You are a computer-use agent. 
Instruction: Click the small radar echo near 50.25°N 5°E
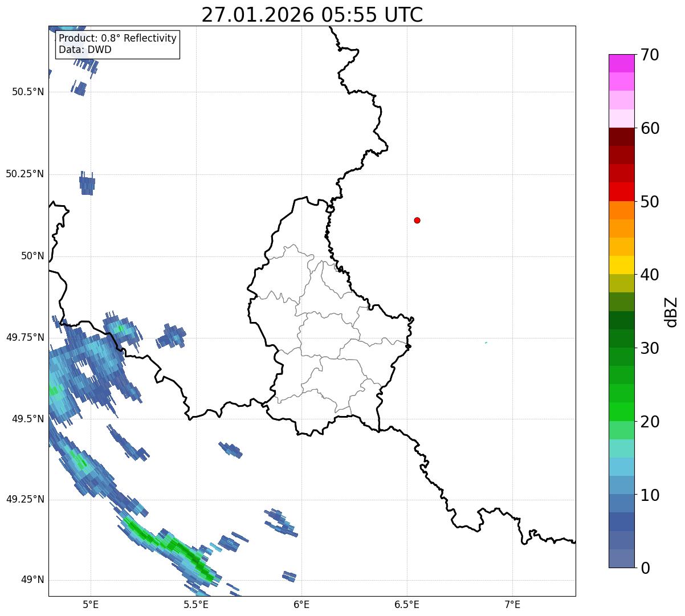87,184
